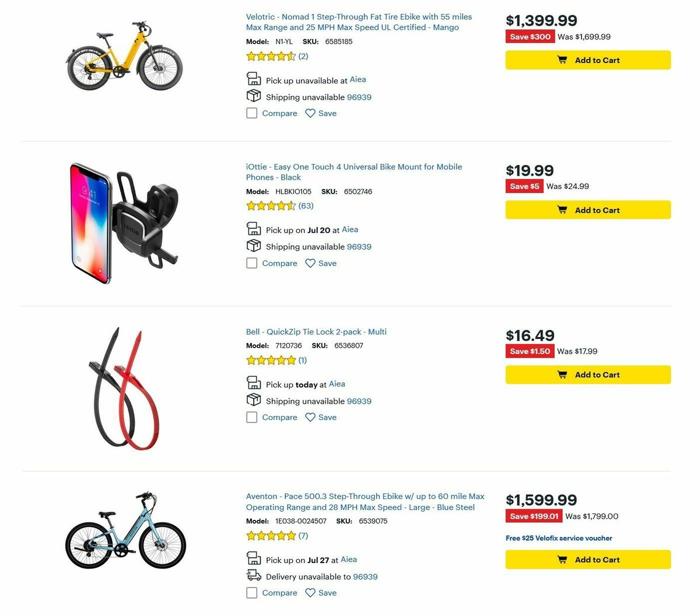Click Add to Cart for Bell QuickZip lock
700x615 pixels.
587,374
